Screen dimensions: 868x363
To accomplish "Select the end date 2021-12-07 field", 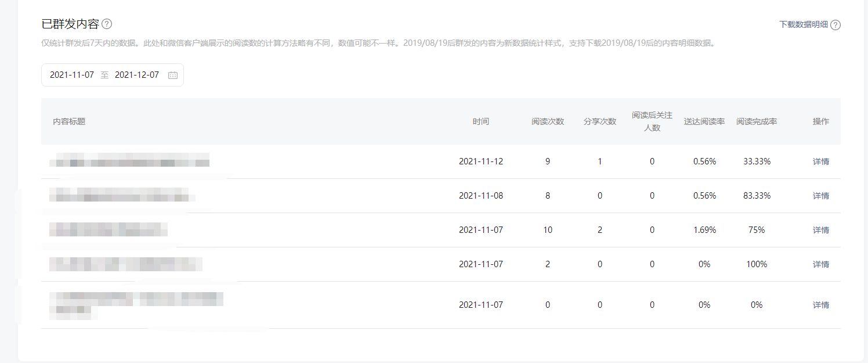I will (x=137, y=75).
